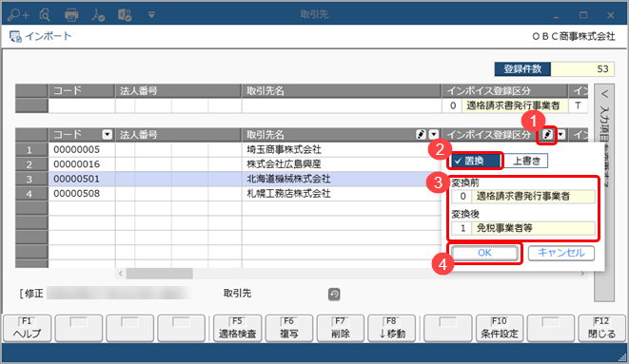Open the preview magnifier icon in the title bar
The width and height of the screenshot is (629, 364).
coord(45,15)
